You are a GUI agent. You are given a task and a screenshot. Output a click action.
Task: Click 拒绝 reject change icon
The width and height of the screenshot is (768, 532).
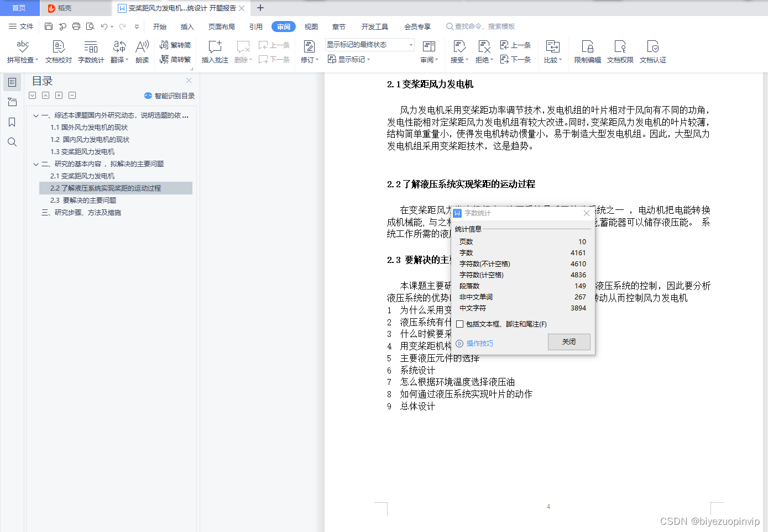pos(484,46)
